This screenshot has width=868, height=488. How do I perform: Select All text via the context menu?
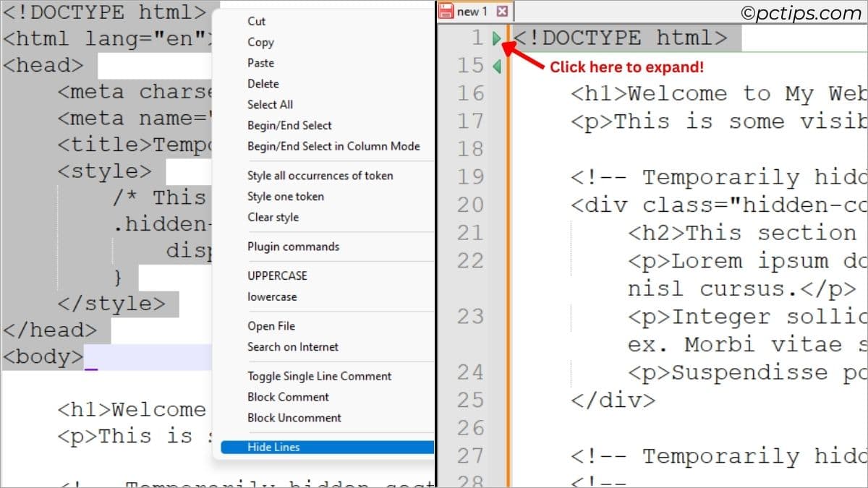(270, 104)
